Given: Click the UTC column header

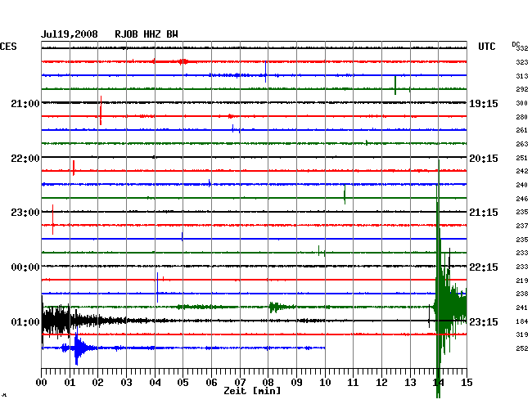Looking at the screenshot, I should point(486,47).
